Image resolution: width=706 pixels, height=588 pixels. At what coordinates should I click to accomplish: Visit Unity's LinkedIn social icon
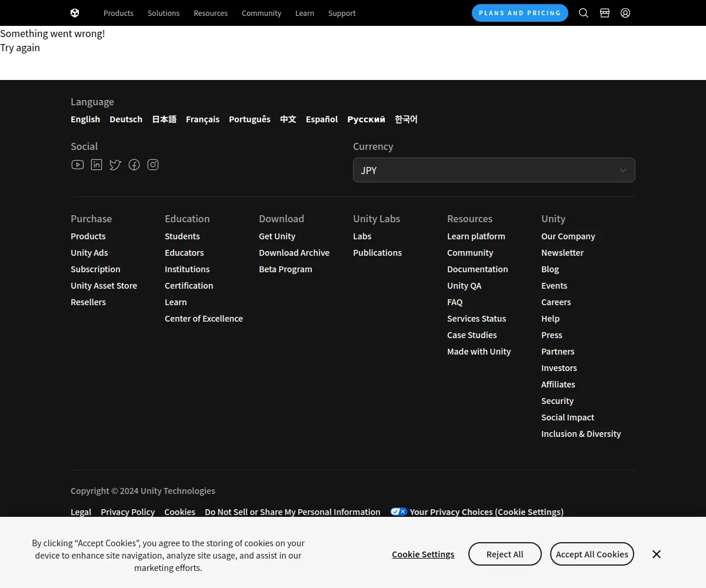[x=96, y=165]
